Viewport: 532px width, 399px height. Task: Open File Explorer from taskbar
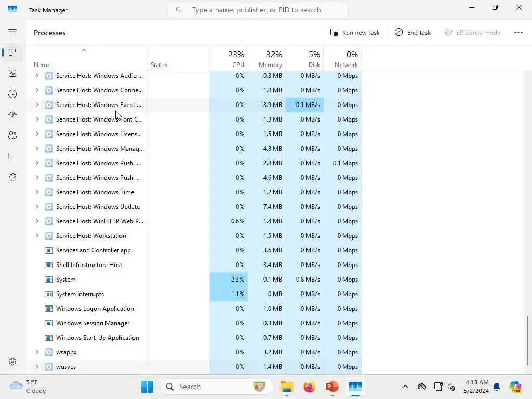(287, 387)
